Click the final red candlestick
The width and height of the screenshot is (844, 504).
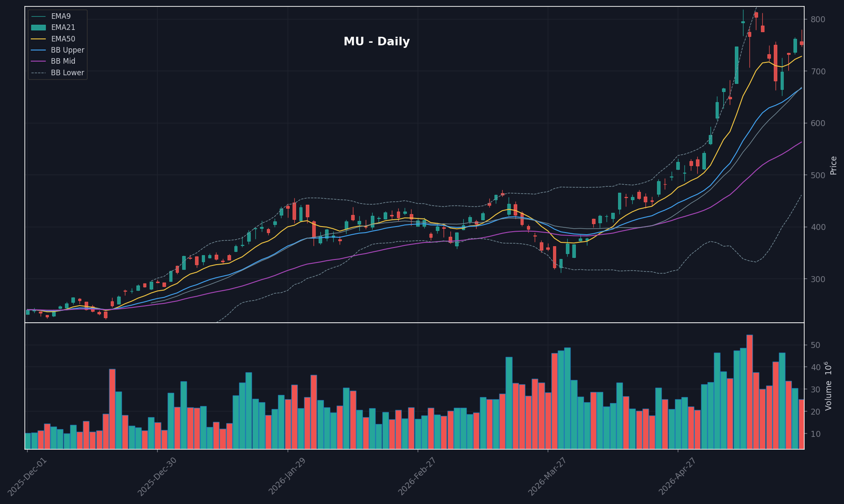coord(801,43)
